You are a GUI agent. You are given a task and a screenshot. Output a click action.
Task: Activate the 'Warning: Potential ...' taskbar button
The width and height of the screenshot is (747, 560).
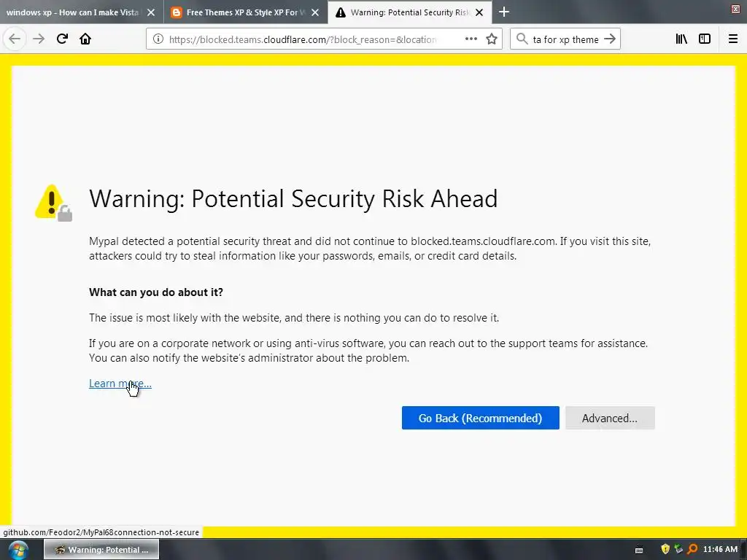pos(101,550)
